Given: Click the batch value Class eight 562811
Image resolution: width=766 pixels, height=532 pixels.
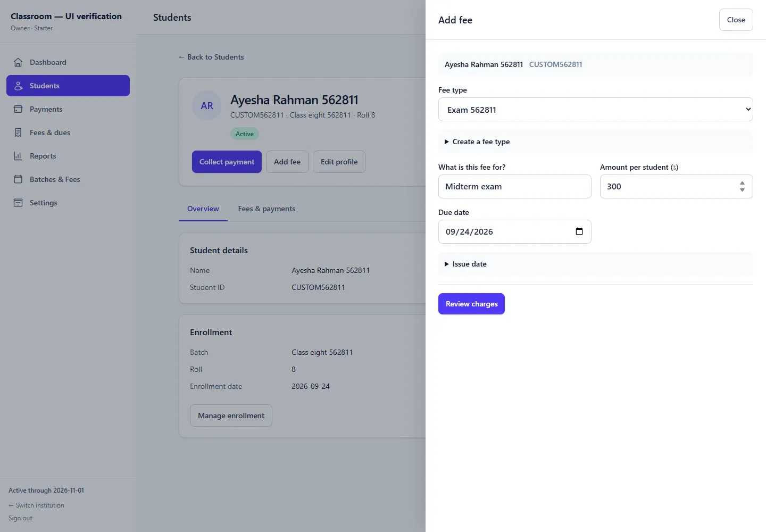Looking at the screenshot, I should (322, 352).
